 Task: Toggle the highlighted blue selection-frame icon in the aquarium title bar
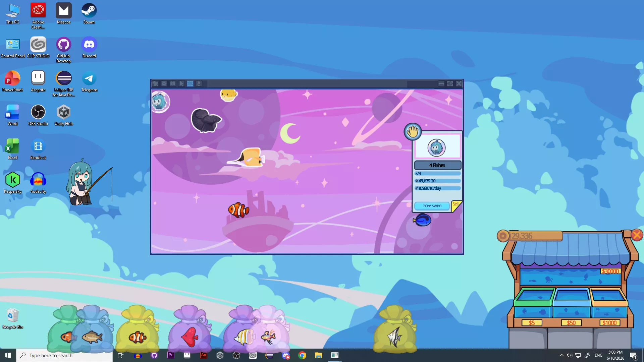(x=190, y=83)
